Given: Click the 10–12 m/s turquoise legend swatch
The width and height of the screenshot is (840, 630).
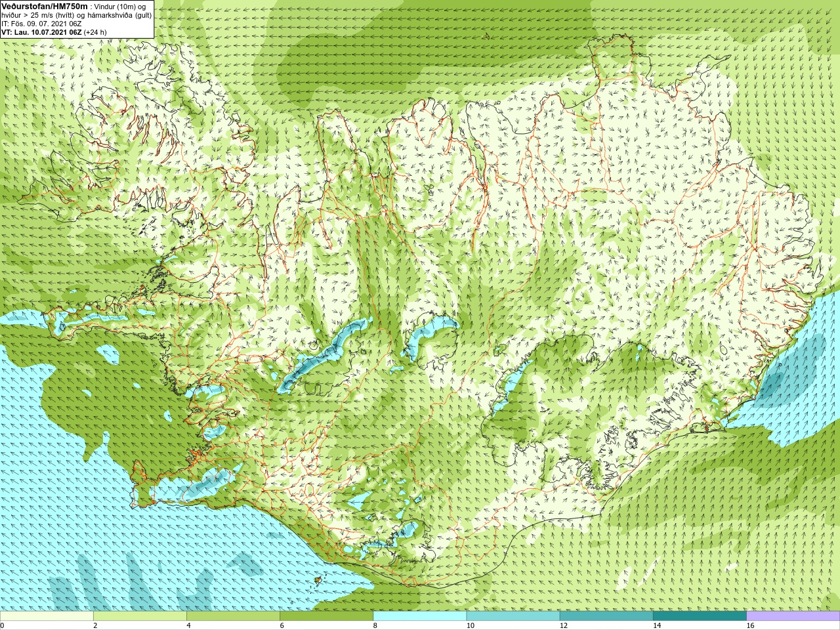Looking at the screenshot, I should tap(513, 616).
